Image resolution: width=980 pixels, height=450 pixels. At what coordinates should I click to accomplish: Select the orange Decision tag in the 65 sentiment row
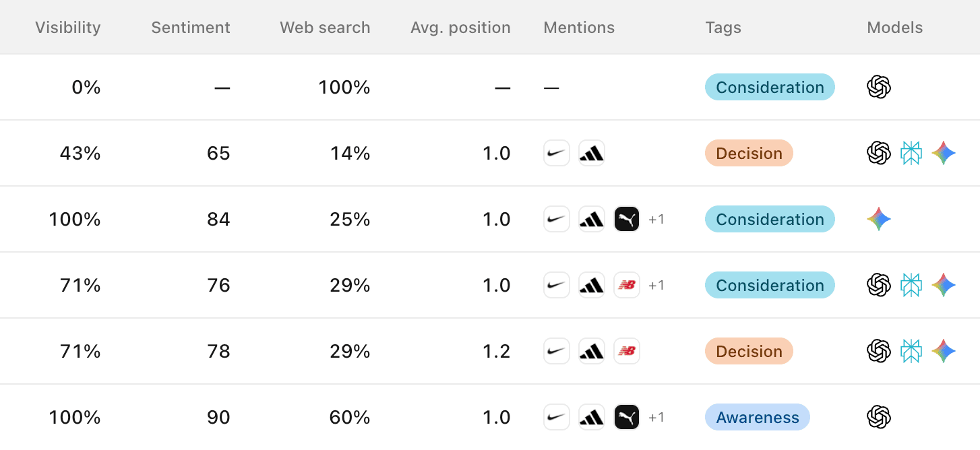[749, 153]
